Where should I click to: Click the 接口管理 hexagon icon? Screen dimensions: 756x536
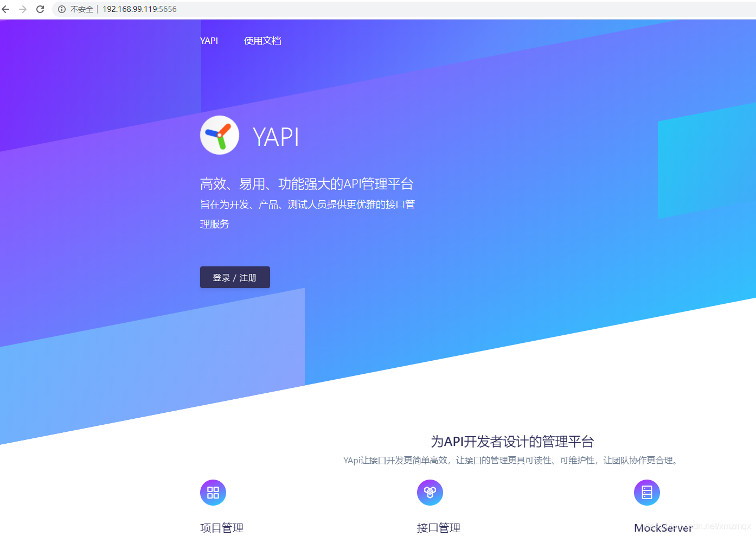[x=430, y=492]
